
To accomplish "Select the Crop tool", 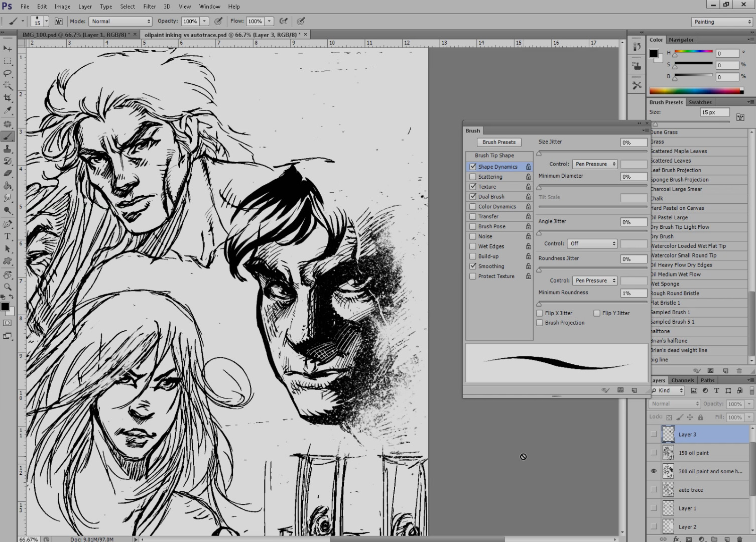I will click(8, 98).
